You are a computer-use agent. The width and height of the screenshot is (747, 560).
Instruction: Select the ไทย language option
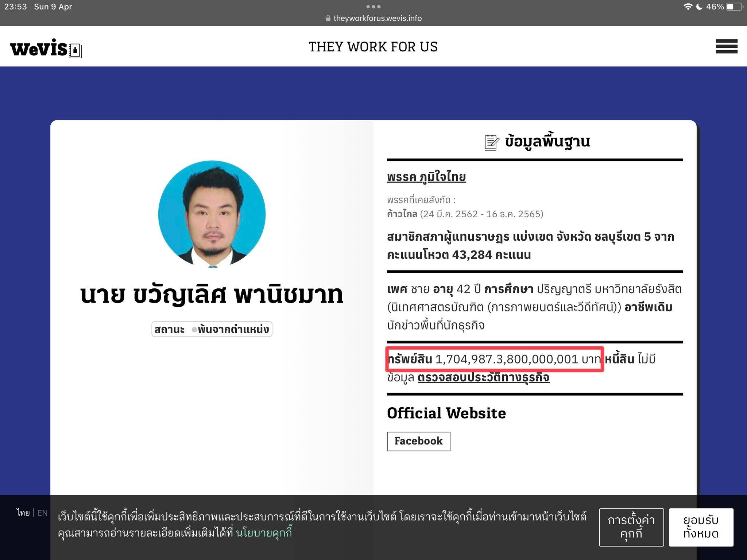pos(23,513)
